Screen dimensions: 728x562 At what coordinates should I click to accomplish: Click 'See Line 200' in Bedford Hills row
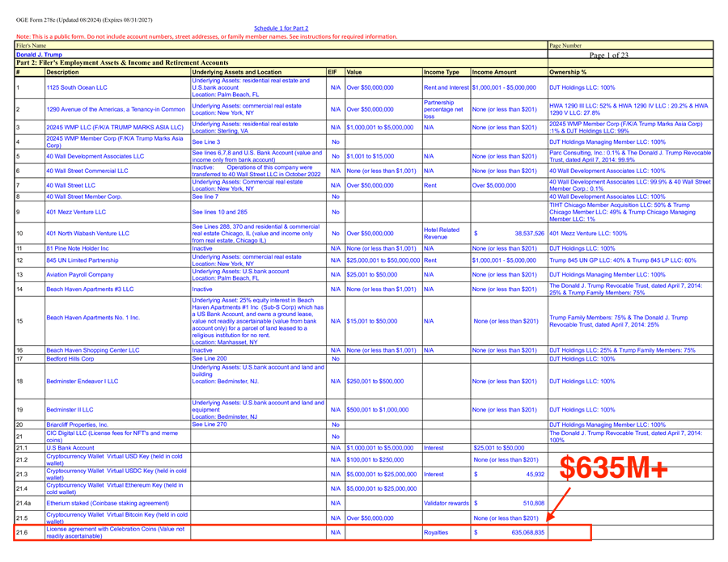click(210, 359)
